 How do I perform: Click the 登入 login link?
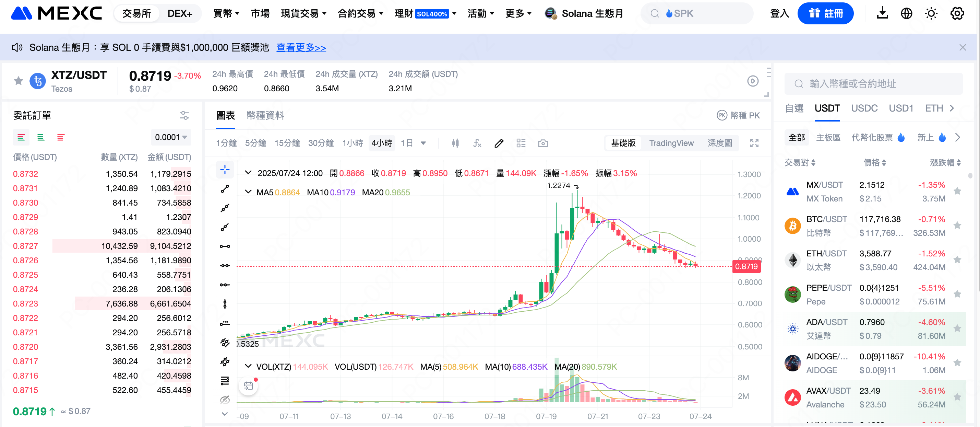point(779,13)
